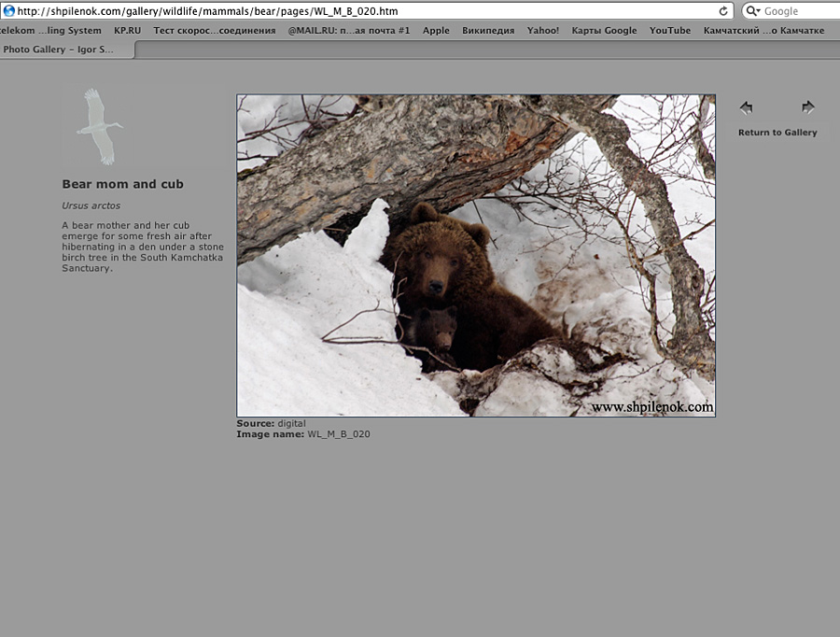Open the KP.RU bookmark
The image size is (840, 637).
(127, 31)
